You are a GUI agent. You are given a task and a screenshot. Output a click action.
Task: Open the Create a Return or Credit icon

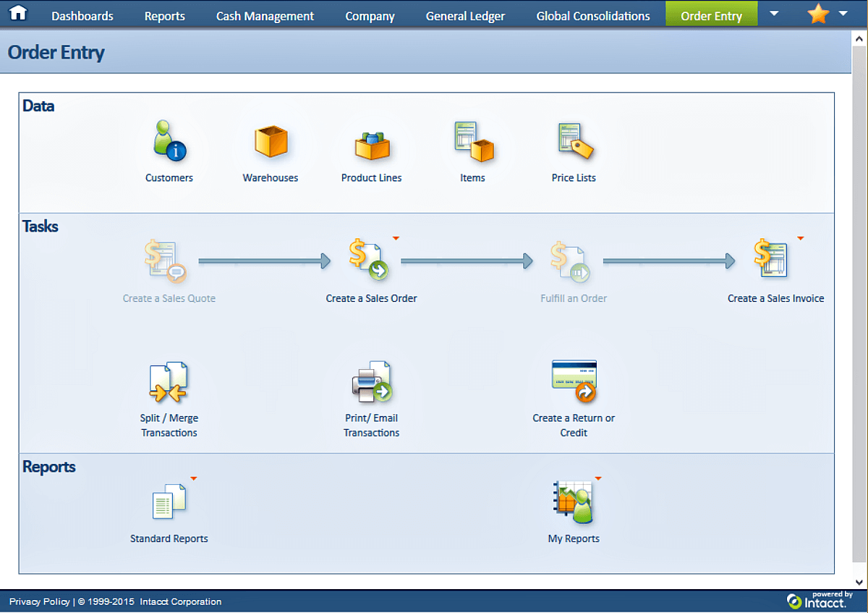tap(574, 381)
